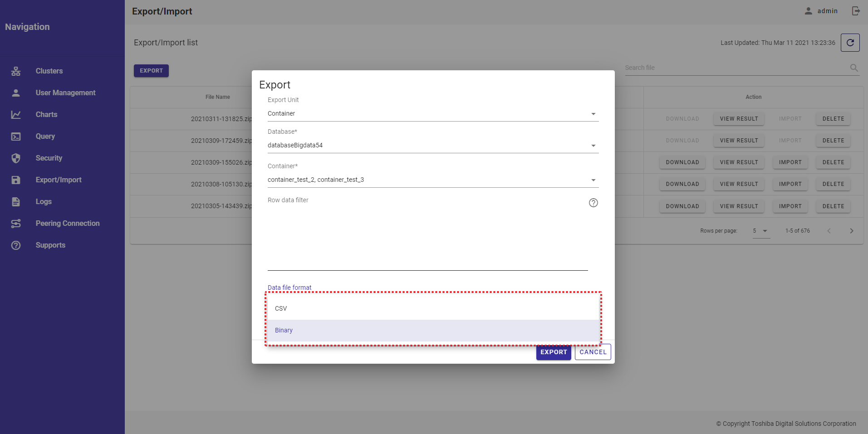The image size is (868, 434).
Task: Go to next page of file list
Action: pos(851,231)
